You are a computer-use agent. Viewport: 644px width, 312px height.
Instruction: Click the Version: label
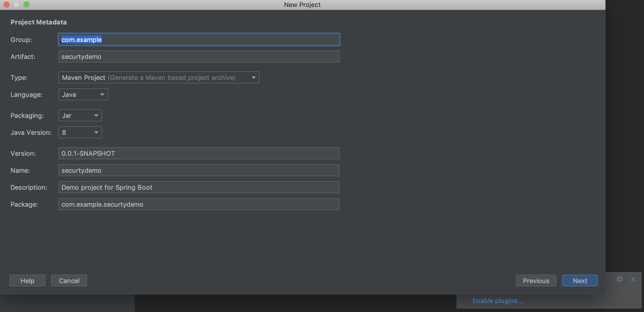tap(23, 154)
